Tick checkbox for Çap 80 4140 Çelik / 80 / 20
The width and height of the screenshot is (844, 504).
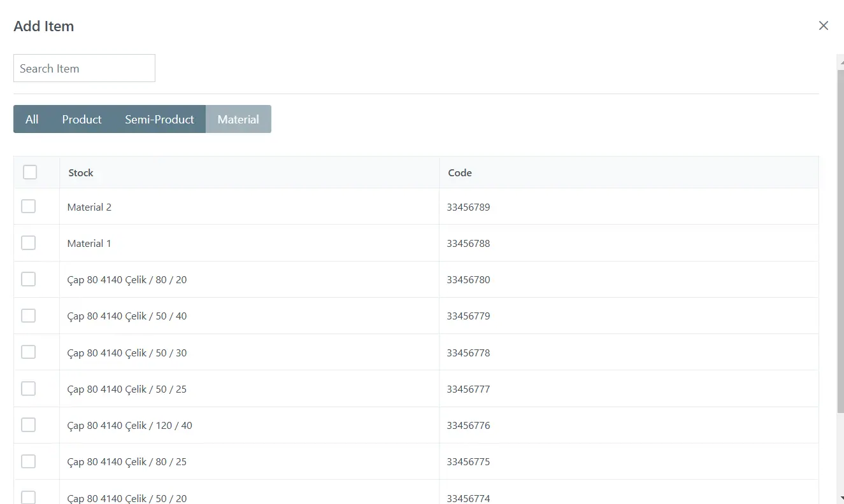tap(28, 279)
